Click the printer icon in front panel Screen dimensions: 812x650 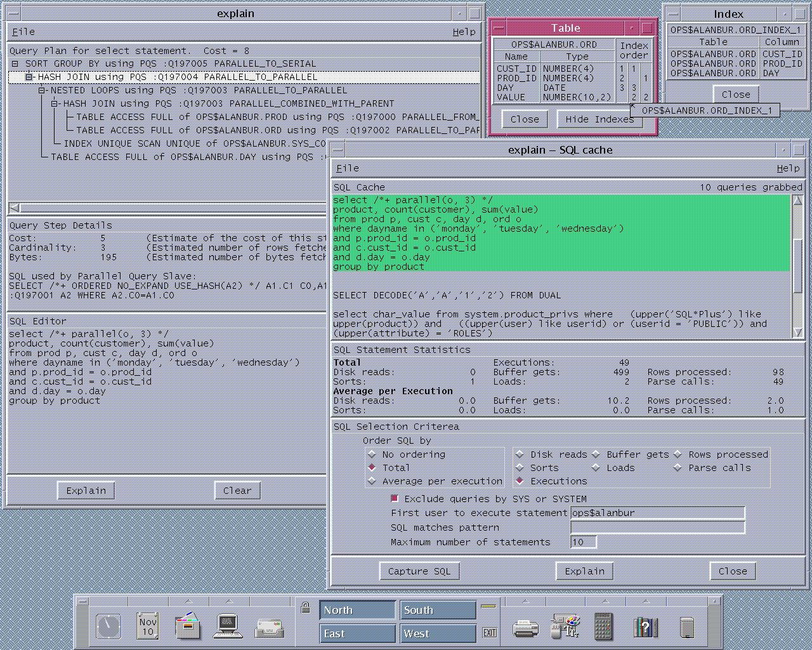point(525,628)
